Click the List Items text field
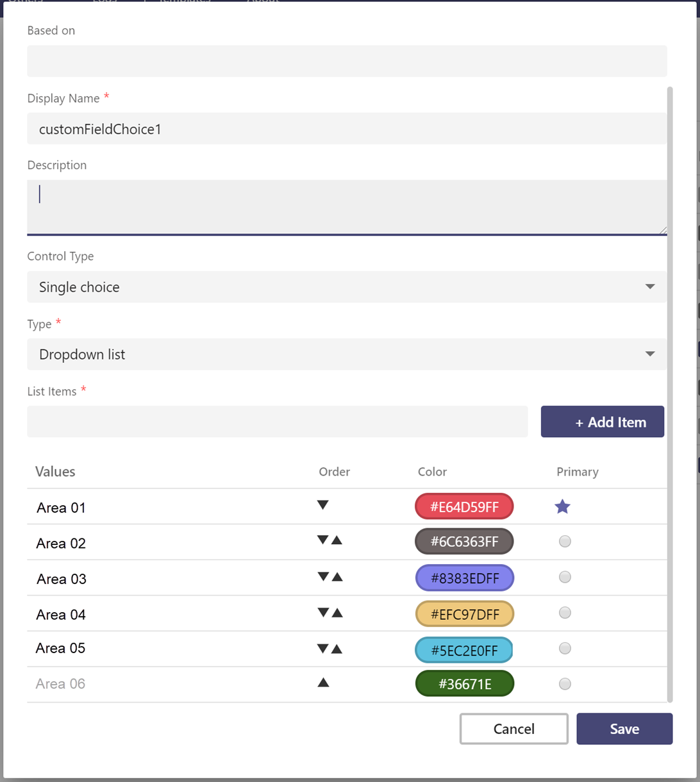This screenshot has width=700, height=782. tap(277, 422)
